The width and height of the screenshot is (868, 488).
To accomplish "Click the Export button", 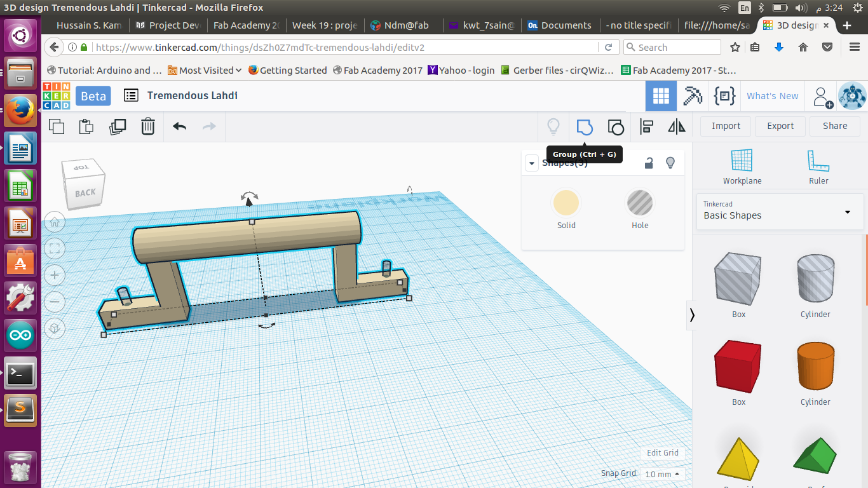I will [780, 126].
